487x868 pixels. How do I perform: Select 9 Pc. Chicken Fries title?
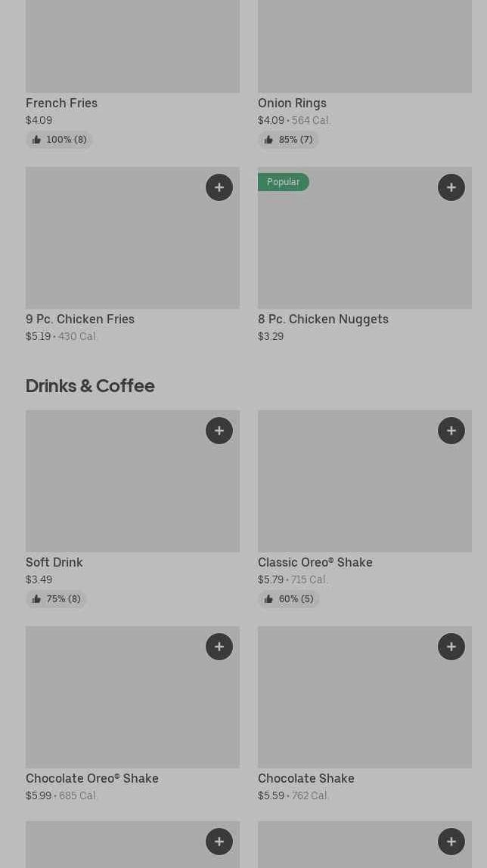80,319
